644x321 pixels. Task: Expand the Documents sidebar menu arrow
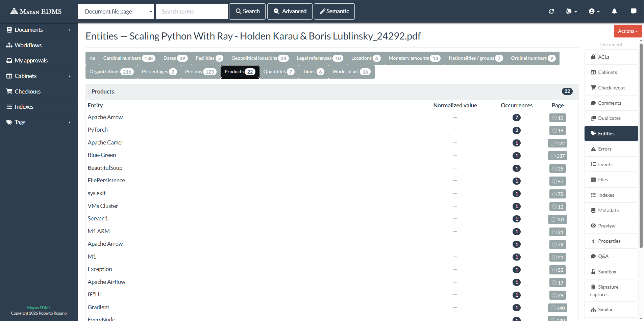[x=70, y=30]
